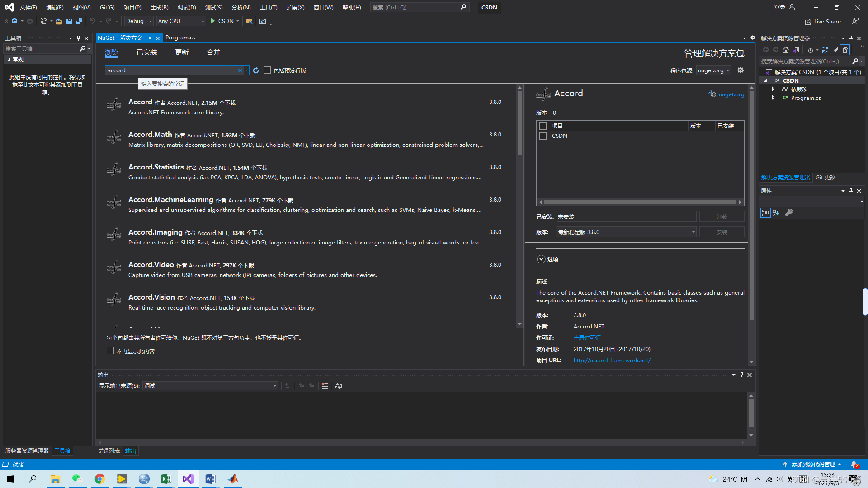Viewport: 868px width, 488px height.
Task: Pin the Toolbox panel
Action: click(x=78, y=38)
